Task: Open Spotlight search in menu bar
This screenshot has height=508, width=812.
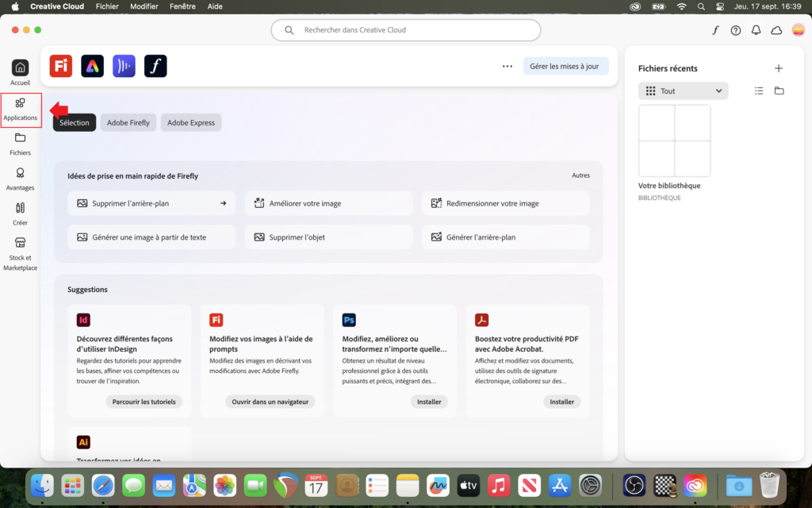Action: [701, 6]
